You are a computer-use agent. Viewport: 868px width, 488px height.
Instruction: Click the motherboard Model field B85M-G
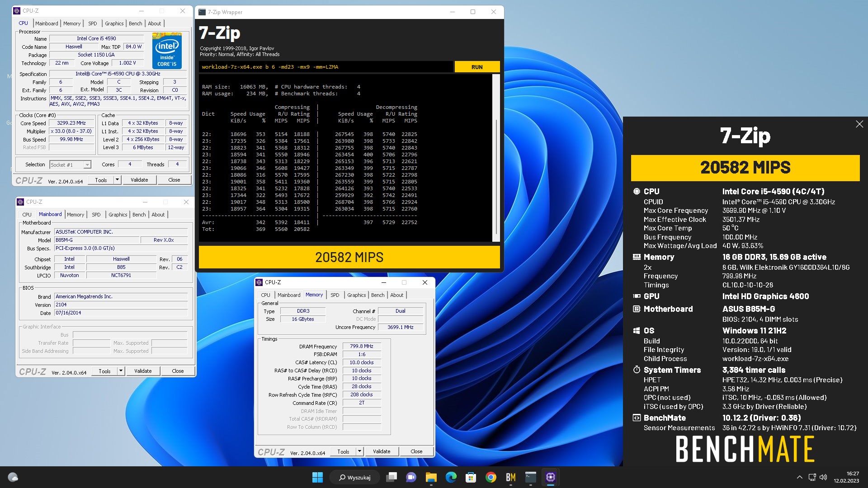coord(97,240)
